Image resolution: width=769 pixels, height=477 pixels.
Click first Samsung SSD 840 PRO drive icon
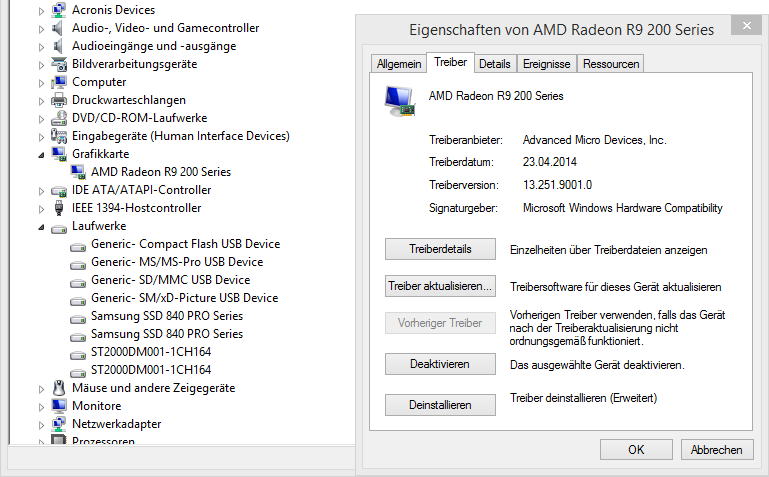pos(78,319)
